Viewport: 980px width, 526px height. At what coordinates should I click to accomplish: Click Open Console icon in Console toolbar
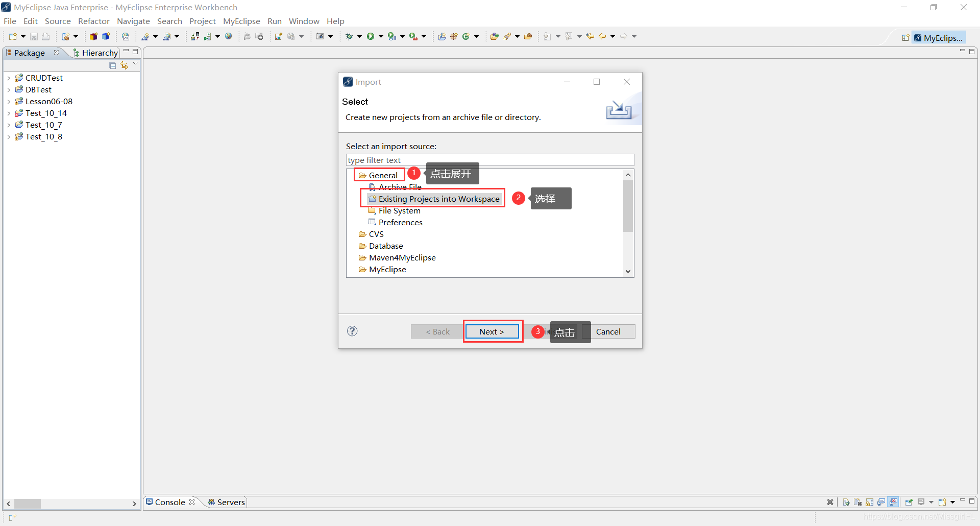click(942, 502)
